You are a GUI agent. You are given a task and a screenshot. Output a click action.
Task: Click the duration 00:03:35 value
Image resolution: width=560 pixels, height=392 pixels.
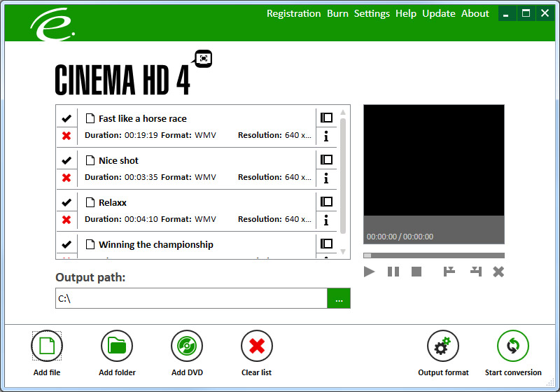click(x=141, y=177)
